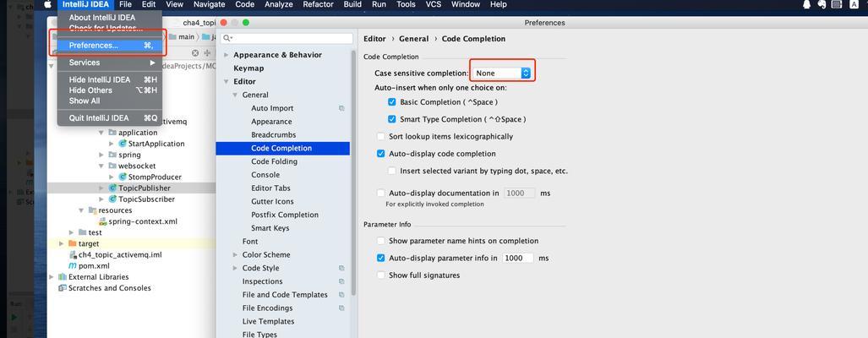The width and height of the screenshot is (868, 338).
Task: Choose About IntelliJ IDEA menu entry
Action: click(x=102, y=18)
